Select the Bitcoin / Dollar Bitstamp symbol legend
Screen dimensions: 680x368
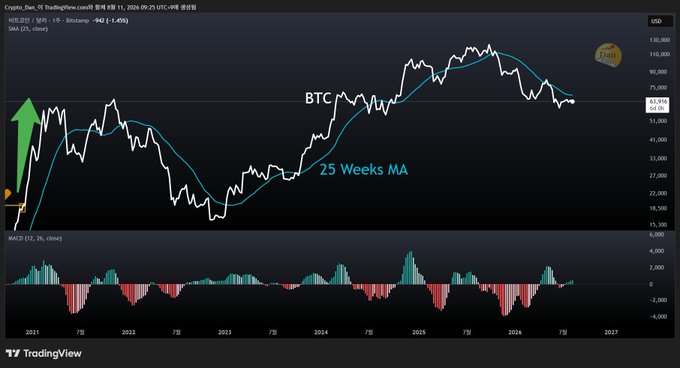click(x=49, y=20)
